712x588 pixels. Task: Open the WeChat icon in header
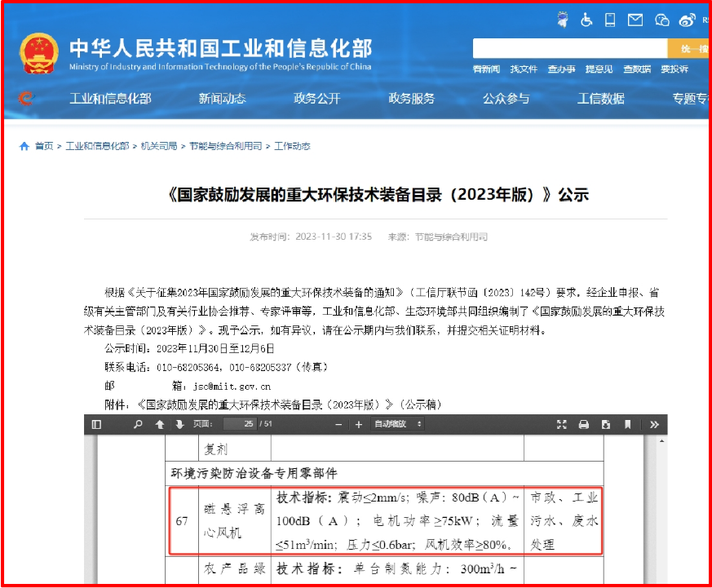661,20
